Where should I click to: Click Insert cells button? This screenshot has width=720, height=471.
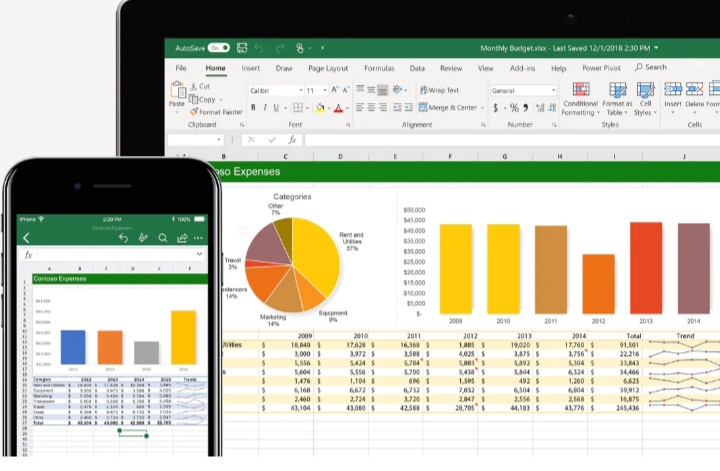pyautogui.click(x=673, y=96)
